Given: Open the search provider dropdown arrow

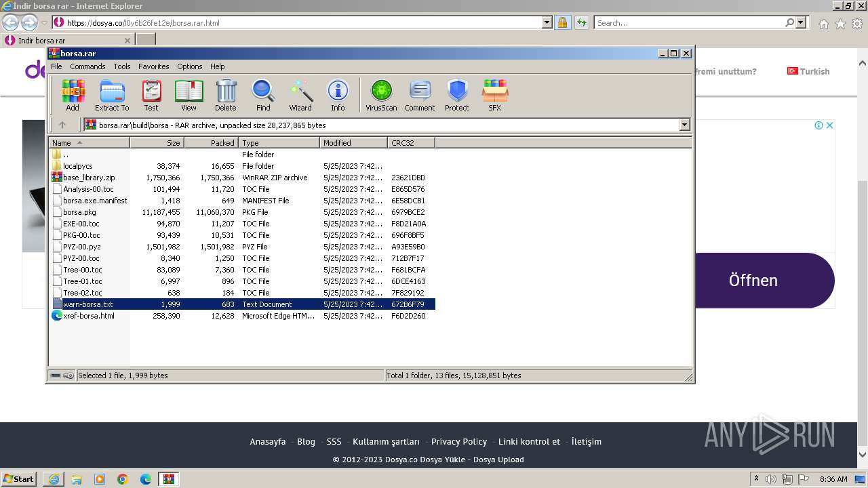Looking at the screenshot, I should (801, 22).
